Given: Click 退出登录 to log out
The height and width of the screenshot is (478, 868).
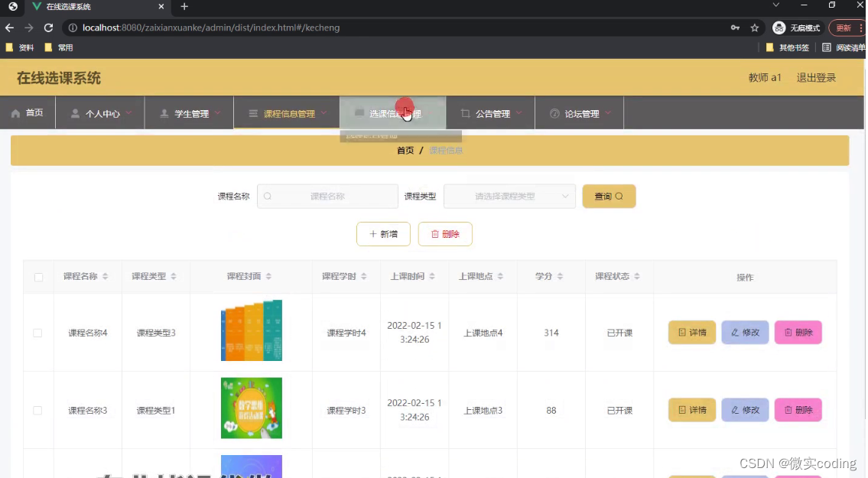Looking at the screenshot, I should 817,78.
